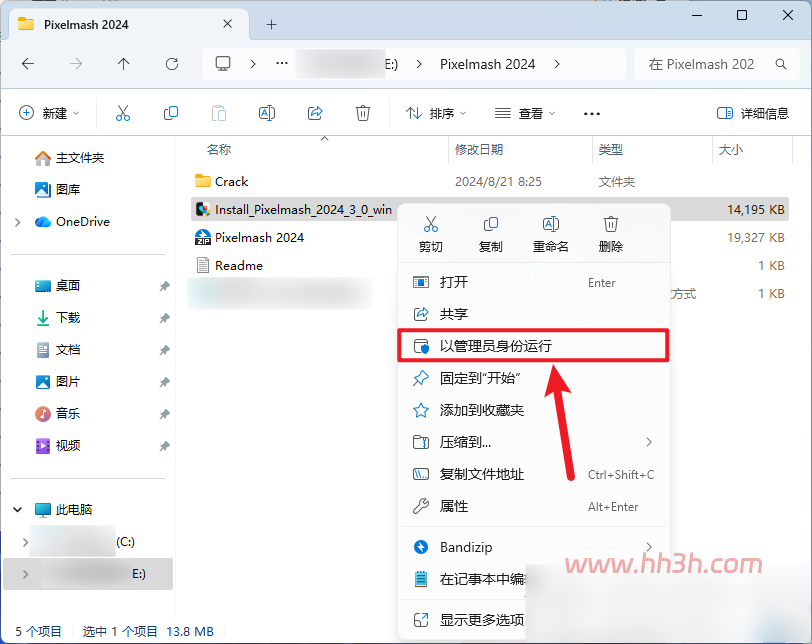Screen dimensions: 812x644
Task: Sort by the 名称 column header
Action: click(219, 150)
